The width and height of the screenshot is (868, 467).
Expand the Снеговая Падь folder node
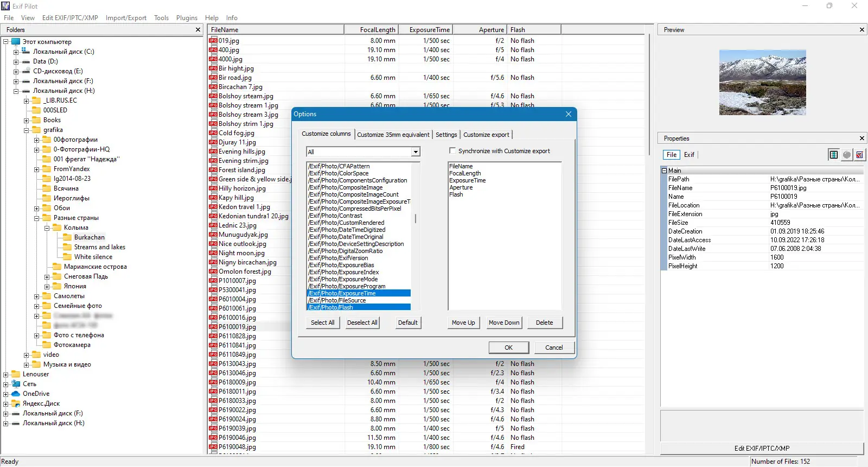click(47, 277)
